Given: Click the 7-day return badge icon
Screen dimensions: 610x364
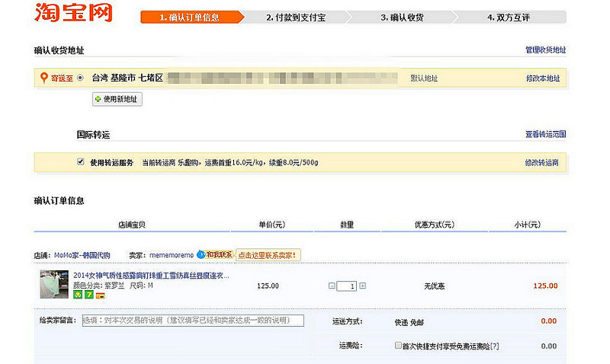Looking at the screenshot, I should pos(88,294).
